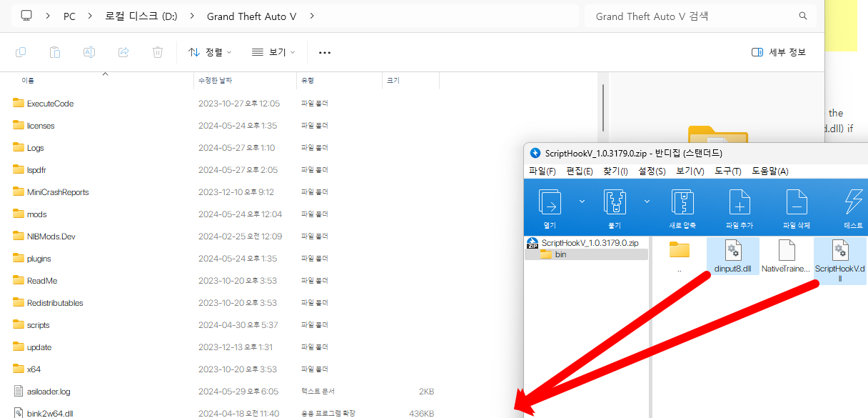The image size is (868, 418).
Task: Select the dinput8.dll file icon
Action: [x=732, y=252]
